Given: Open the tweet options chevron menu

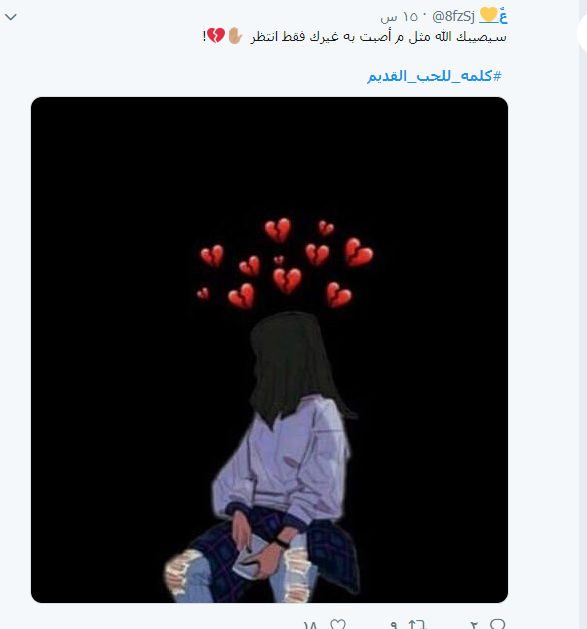Looking at the screenshot, I should tap(10, 17).
